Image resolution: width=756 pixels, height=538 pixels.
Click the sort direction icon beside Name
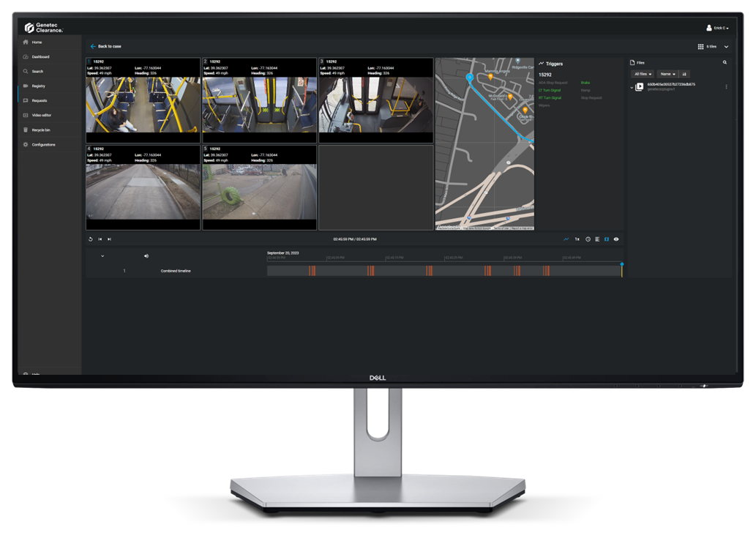(684, 74)
